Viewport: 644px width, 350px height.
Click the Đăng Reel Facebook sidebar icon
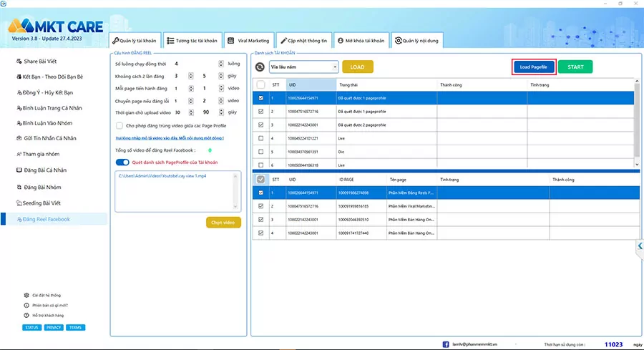tap(19, 219)
